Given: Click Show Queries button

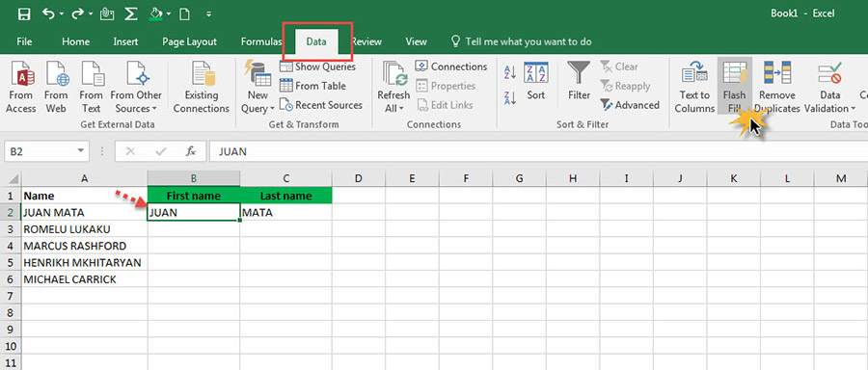Looking at the screenshot, I should click(317, 66).
